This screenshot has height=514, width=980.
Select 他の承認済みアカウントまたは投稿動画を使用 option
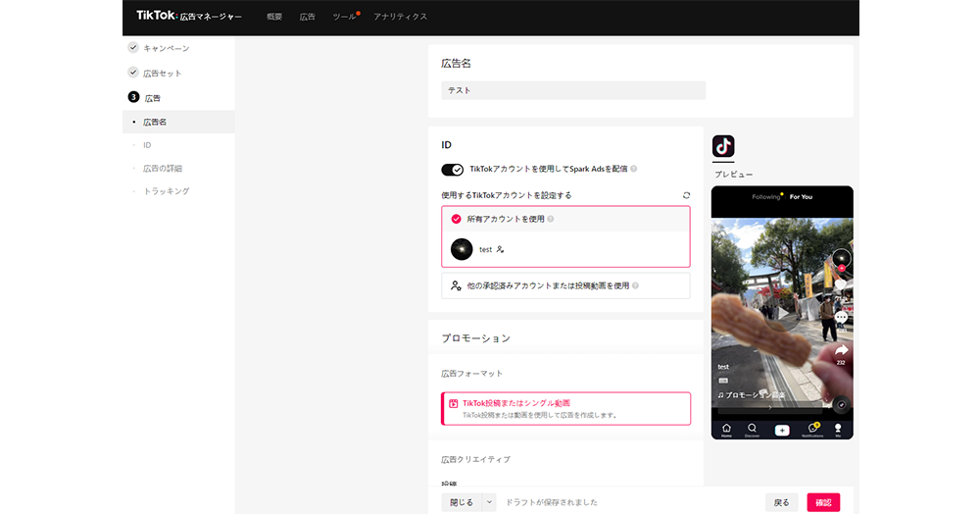[565, 285]
